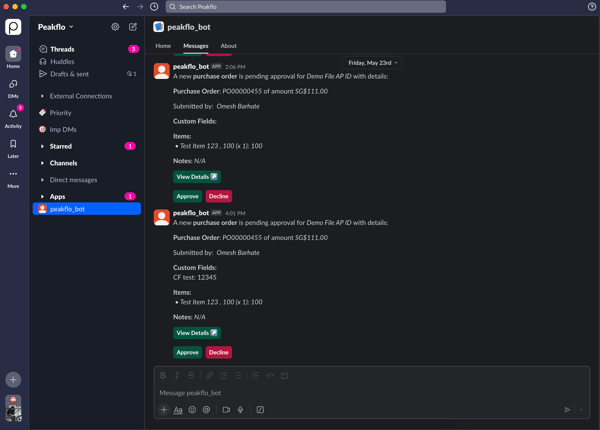Compose a new message icon
The width and height of the screenshot is (600, 430).
click(x=133, y=27)
